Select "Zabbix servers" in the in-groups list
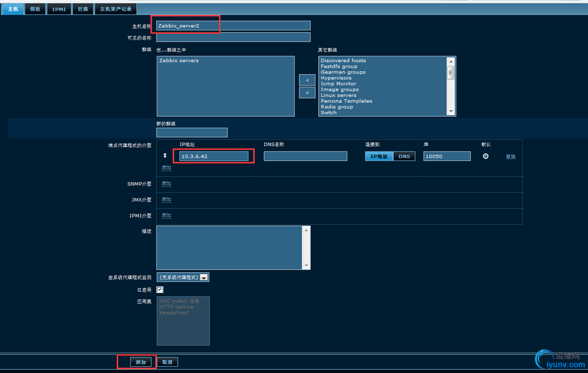 click(x=179, y=60)
